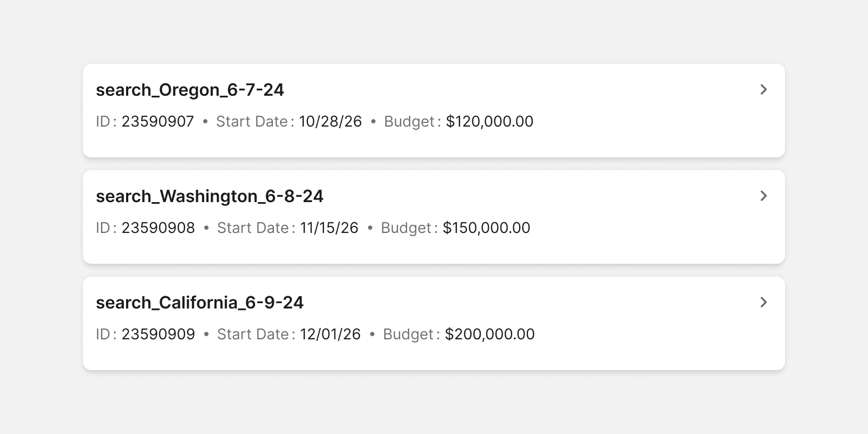The image size is (868, 434).
Task: Click the search_Oregon_6-7-24 campaign title
Action: tap(190, 90)
